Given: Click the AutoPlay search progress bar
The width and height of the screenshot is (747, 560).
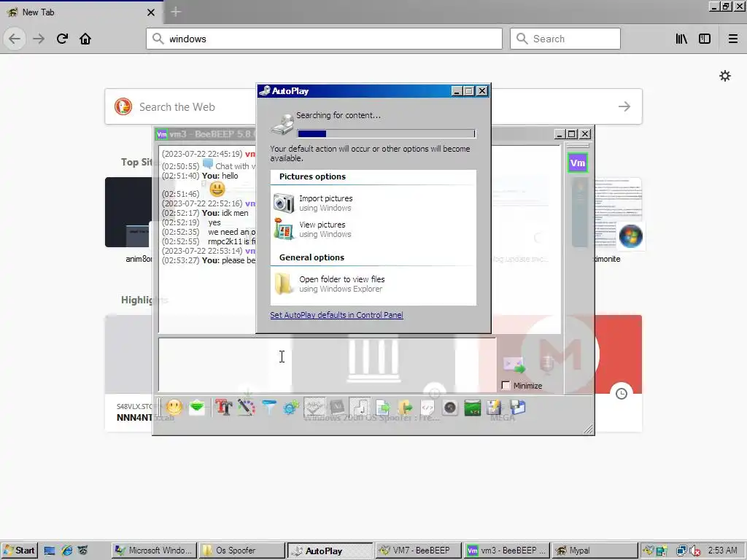Looking at the screenshot, I should (x=386, y=134).
